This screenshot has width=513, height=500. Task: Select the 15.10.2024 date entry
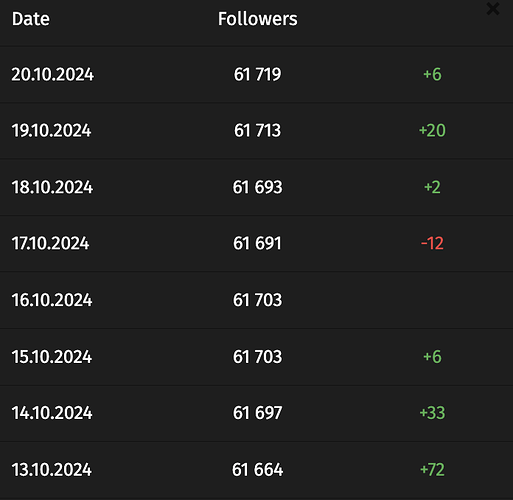click(x=52, y=357)
